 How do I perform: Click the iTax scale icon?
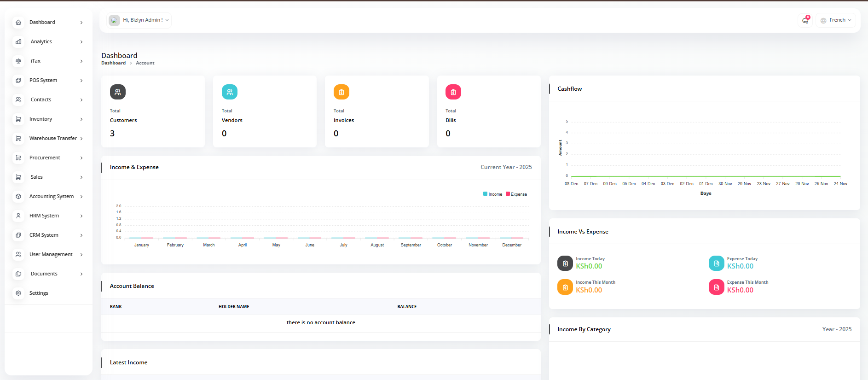point(18,61)
